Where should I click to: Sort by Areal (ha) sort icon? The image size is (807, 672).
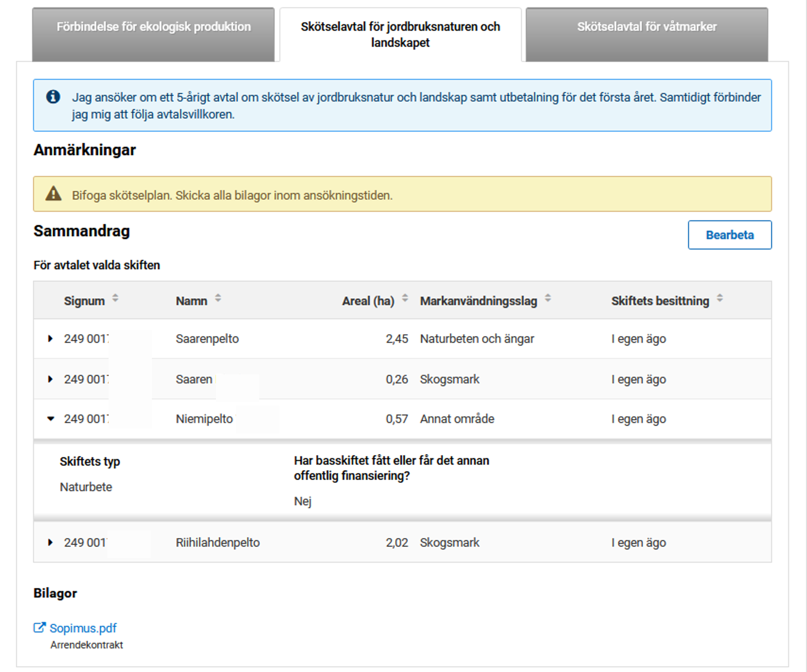(405, 298)
